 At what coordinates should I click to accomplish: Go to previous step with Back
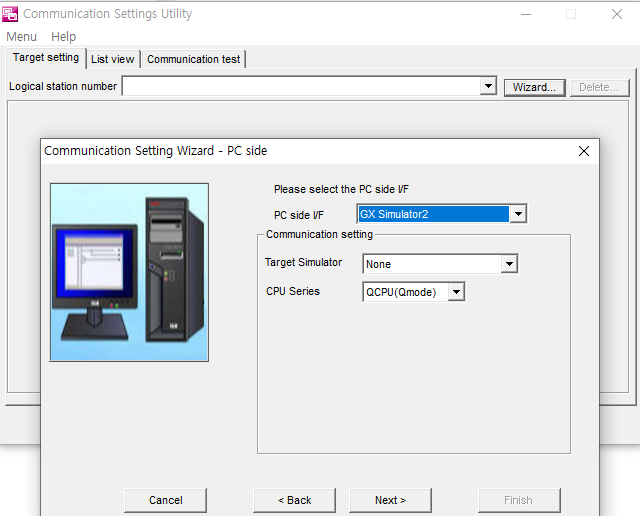(x=294, y=500)
